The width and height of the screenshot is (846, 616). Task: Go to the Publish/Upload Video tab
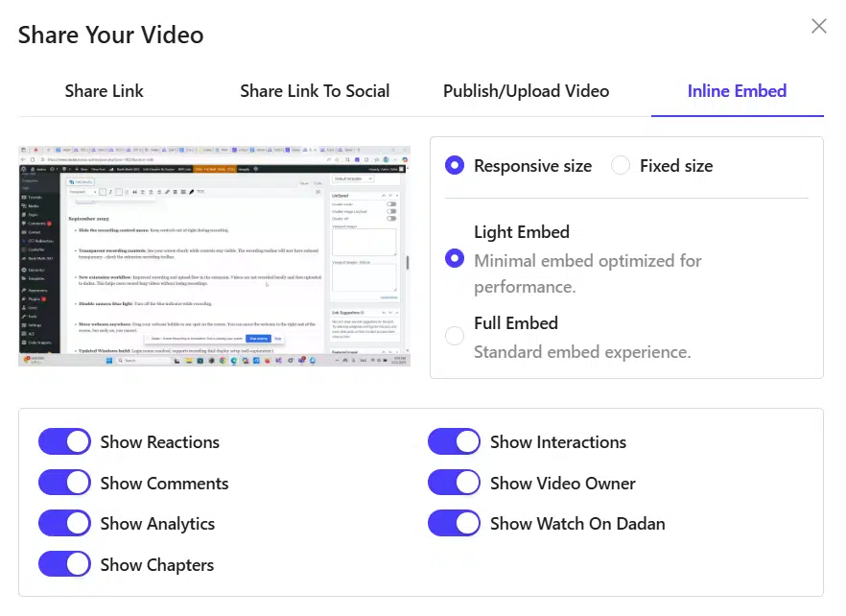click(x=526, y=91)
